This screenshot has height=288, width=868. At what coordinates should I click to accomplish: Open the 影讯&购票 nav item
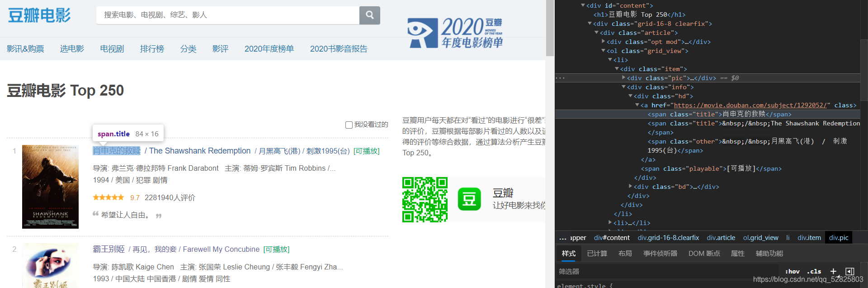pyautogui.click(x=25, y=49)
